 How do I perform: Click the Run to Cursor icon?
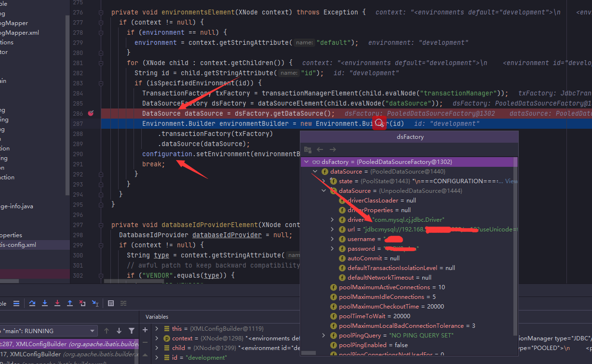click(95, 303)
